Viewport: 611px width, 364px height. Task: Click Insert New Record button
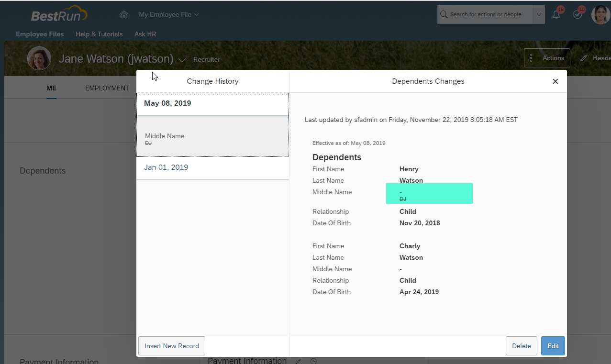tap(172, 346)
